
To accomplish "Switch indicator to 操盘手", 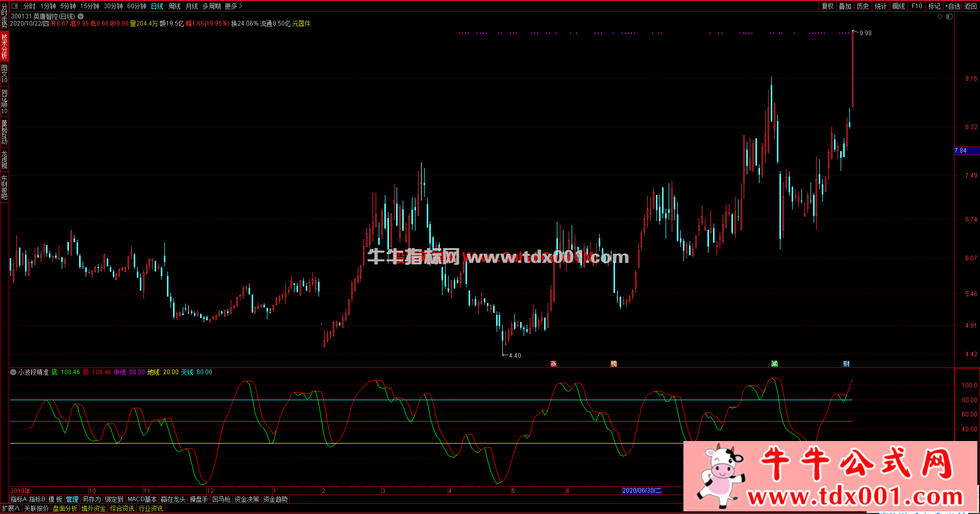I will (199, 499).
